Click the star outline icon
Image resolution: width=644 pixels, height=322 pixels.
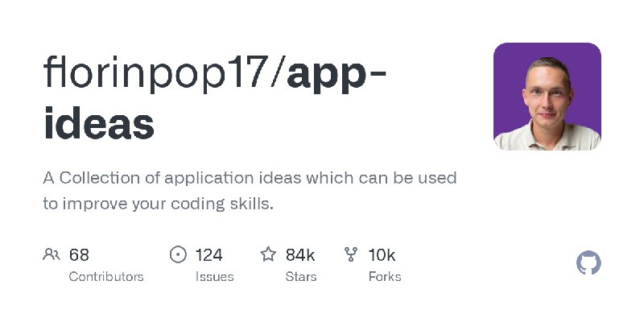click(268, 254)
